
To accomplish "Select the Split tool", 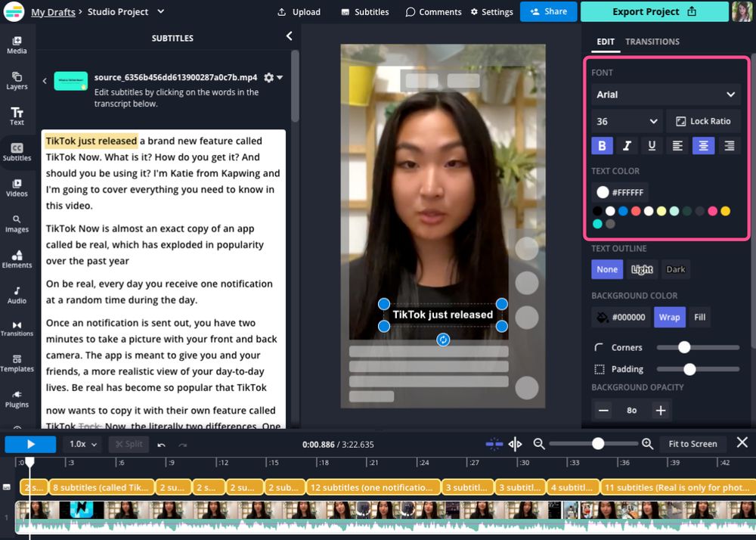I will (129, 444).
